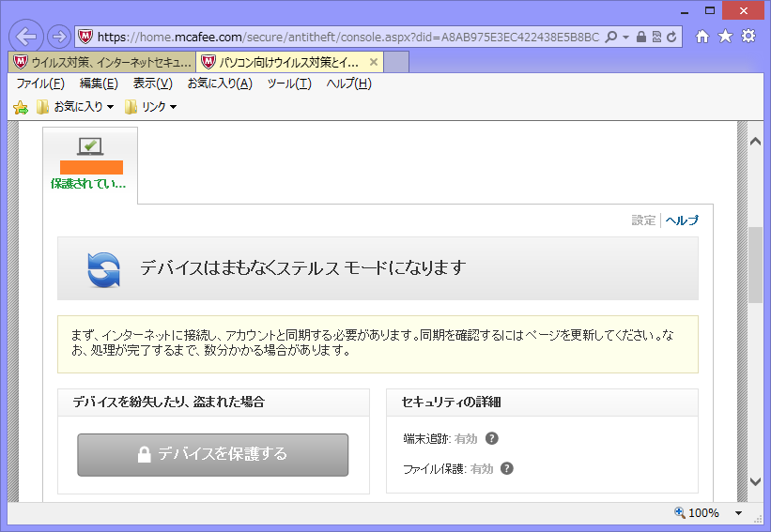This screenshot has height=532, width=771.
Task: Click the ヘルプ link on the page
Action: 682,220
